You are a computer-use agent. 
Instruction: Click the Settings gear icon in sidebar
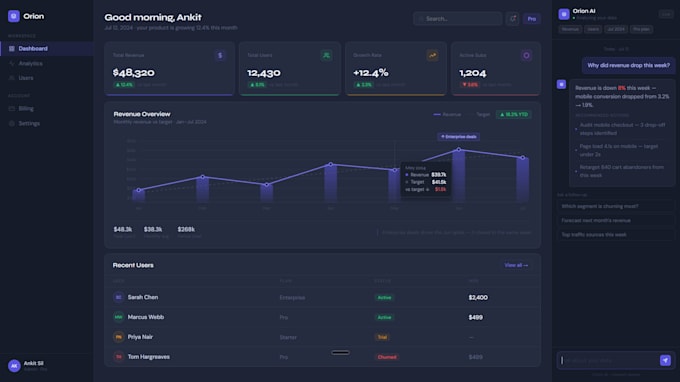(12, 124)
